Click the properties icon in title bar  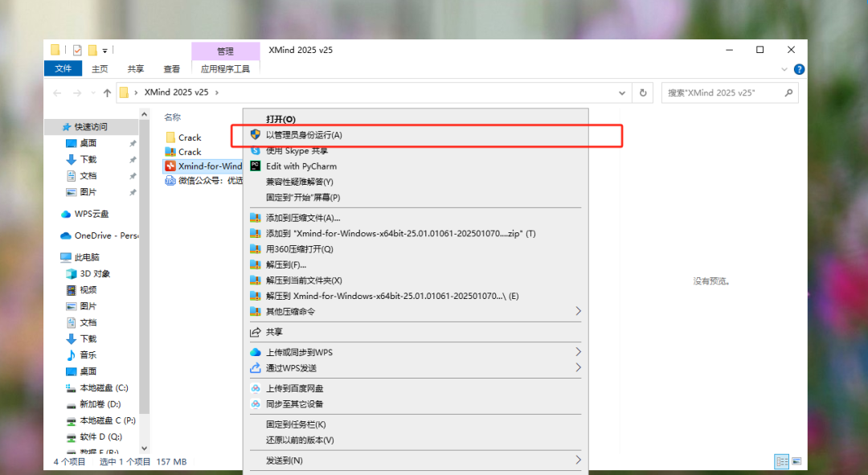point(77,51)
